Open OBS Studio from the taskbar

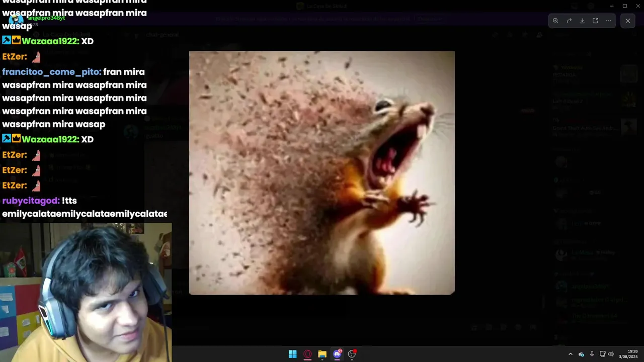tap(352, 354)
